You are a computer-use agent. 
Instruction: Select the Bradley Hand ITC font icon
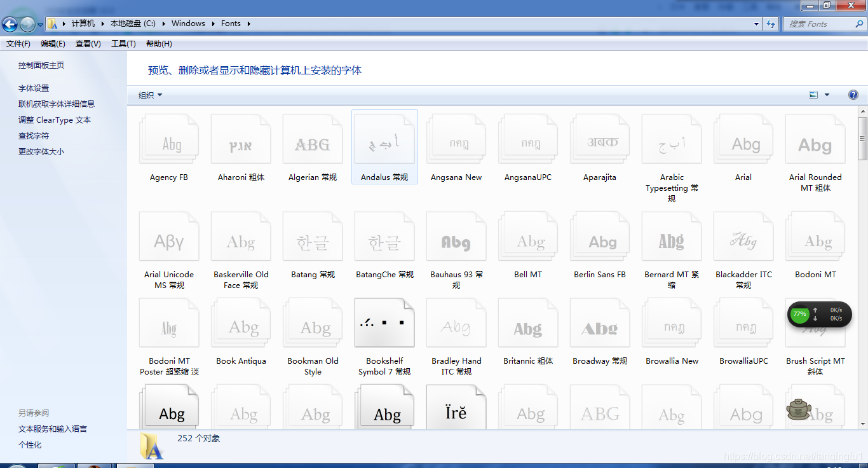456,324
